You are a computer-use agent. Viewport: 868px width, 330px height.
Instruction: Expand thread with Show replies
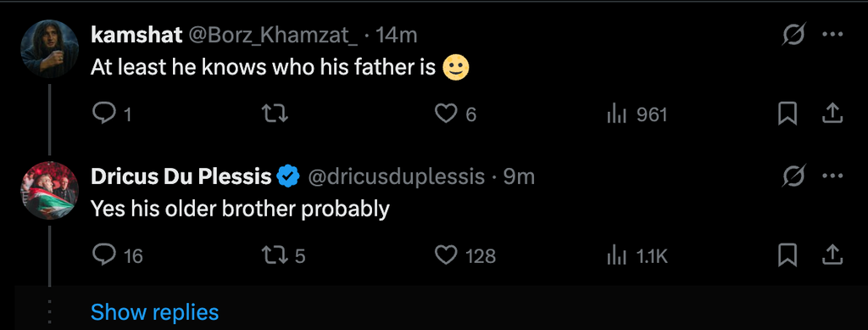tap(154, 312)
